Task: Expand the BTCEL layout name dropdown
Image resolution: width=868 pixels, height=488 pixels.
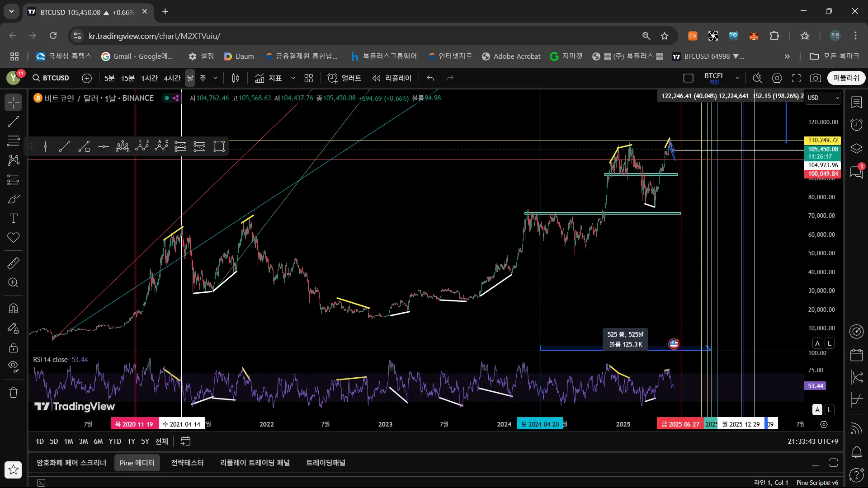Action: pyautogui.click(x=737, y=78)
